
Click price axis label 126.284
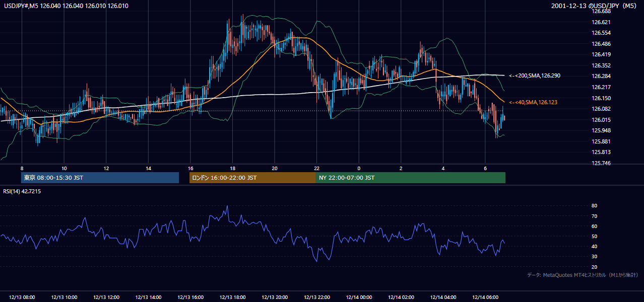[x=601, y=77]
